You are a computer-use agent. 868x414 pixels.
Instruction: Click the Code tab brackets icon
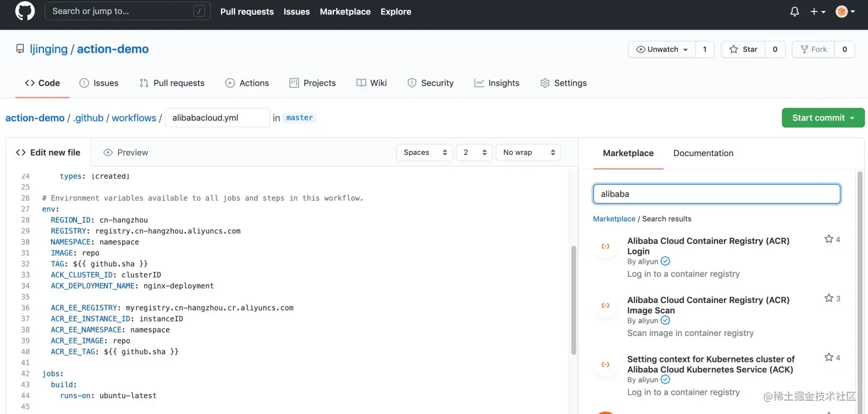(30, 83)
